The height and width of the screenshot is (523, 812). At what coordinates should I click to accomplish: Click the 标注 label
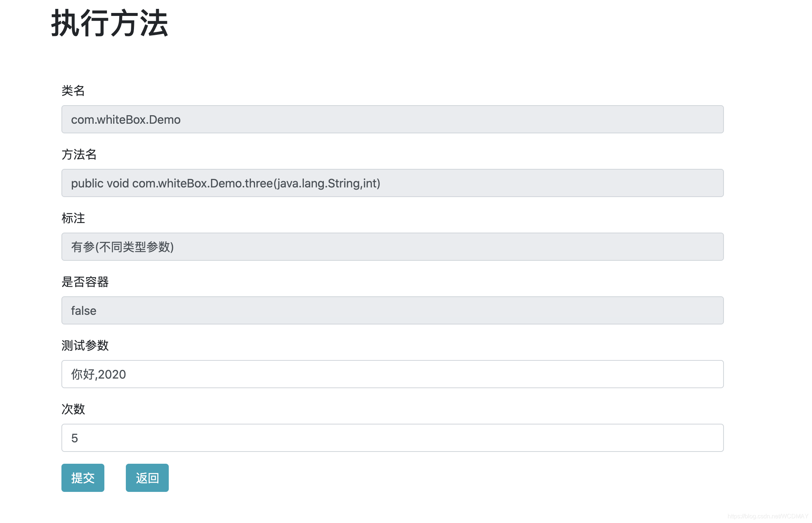pyautogui.click(x=73, y=218)
